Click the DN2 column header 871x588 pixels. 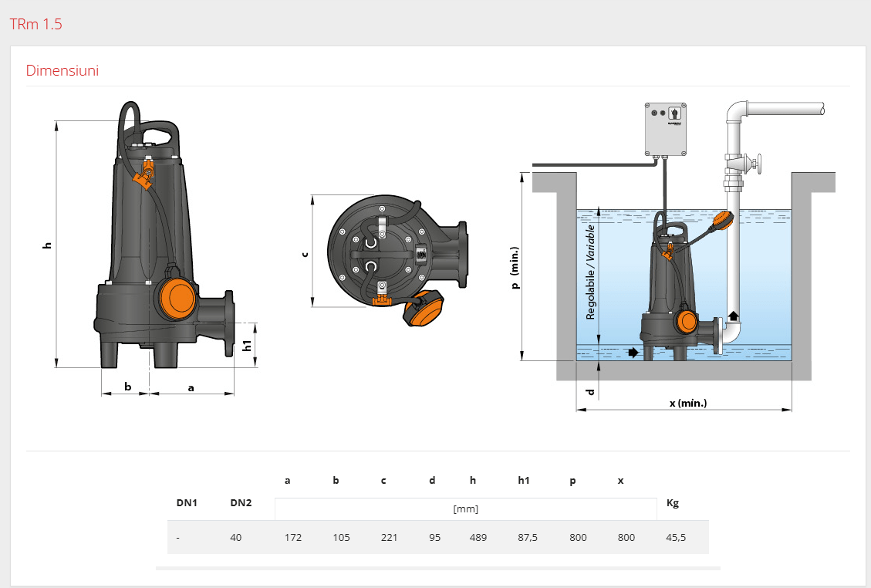tap(241, 503)
